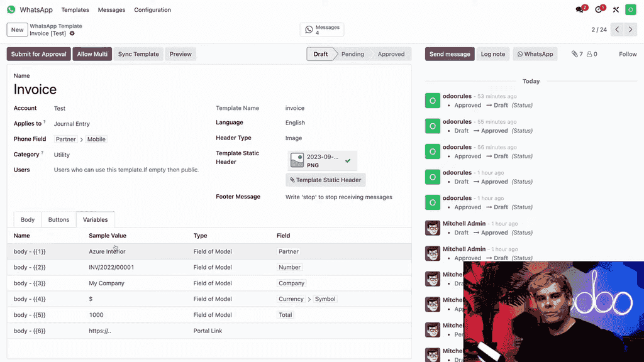
Task: Click the Submit for Approval button
Action: click(x=38, y=54)
